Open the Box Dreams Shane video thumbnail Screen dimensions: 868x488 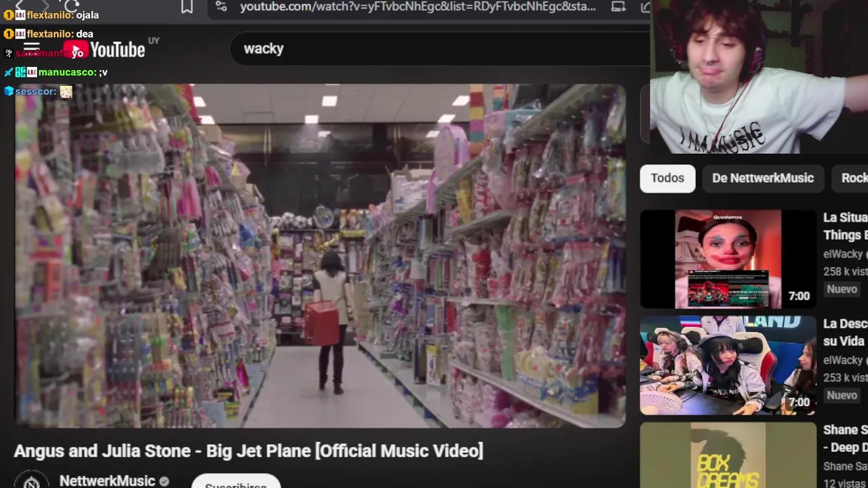coord(728,455)
